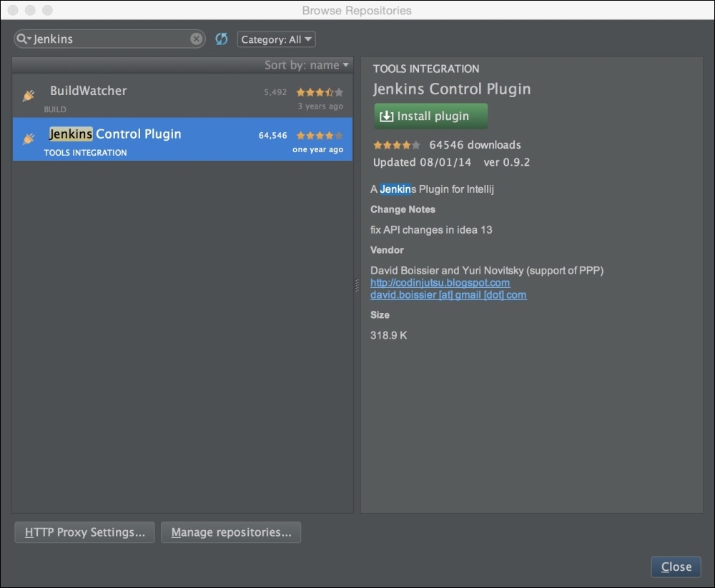Click the 'Change Notes' heading
Image resolution: width=715 pixels, height=588 pixels.
click(403, 209)
